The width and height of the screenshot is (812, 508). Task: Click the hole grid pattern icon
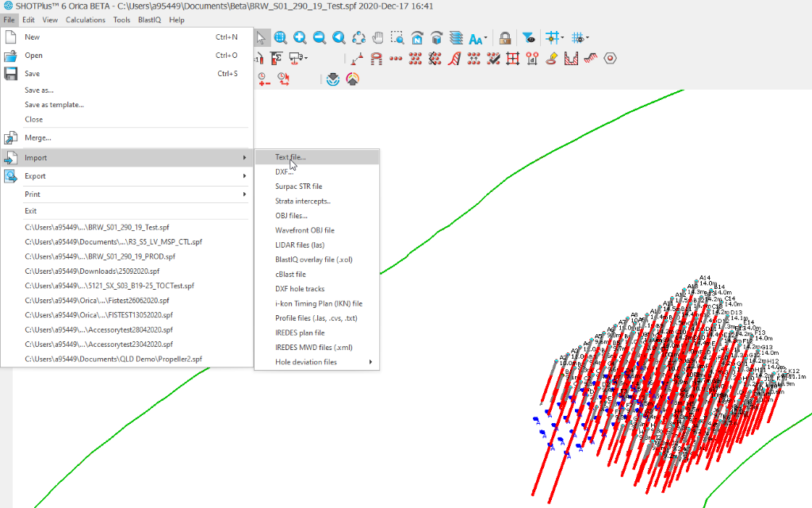click(416, 59)
